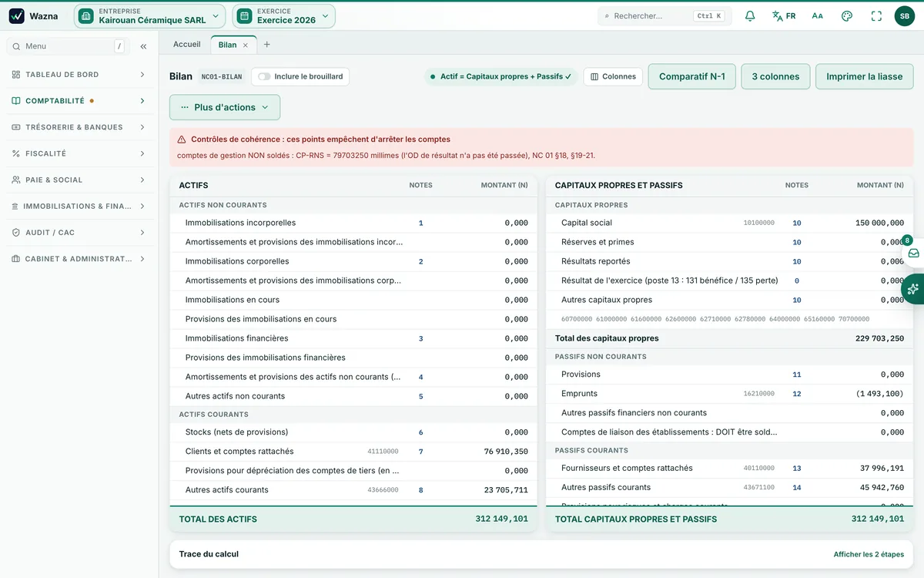Toggle Inclure le brouillard switch
Viewport: 924px width, 578px height.
coord(264,77)
